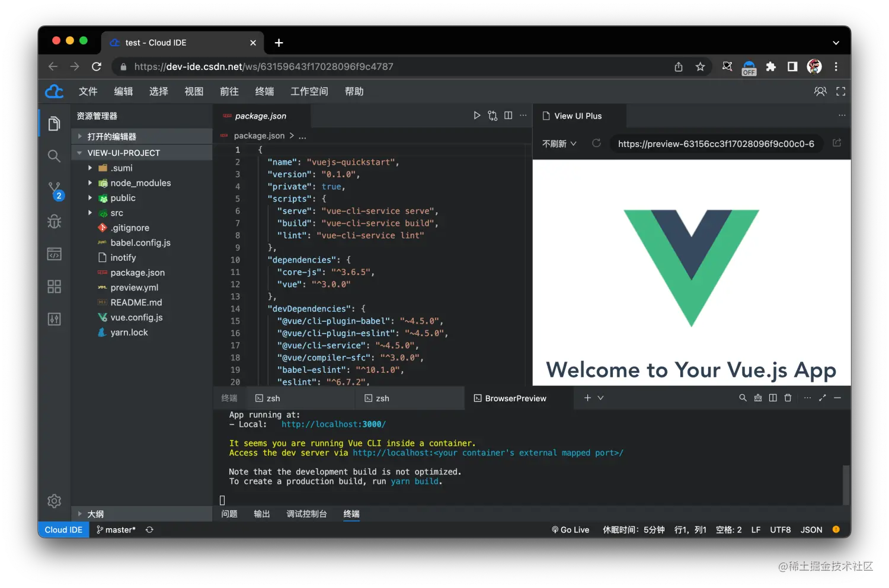This screenshot has width=889, height=588.
Task: Open the Extensions grid icon panel
Action: pyautogui.click(x=54, y=287)
